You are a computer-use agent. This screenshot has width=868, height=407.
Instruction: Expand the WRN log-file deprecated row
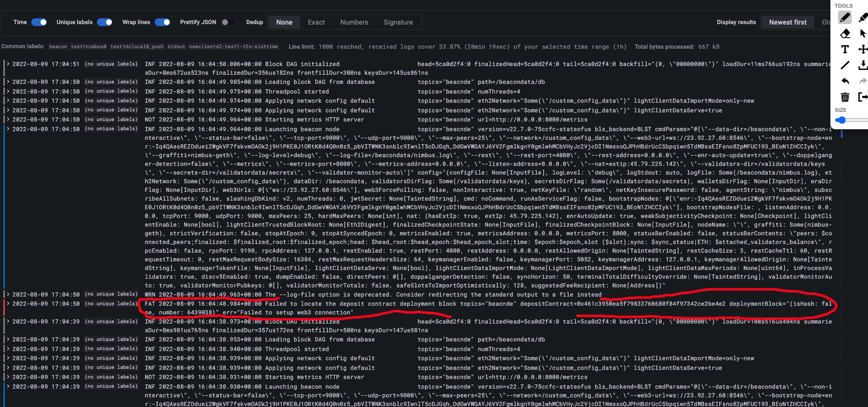click(8, 295)
